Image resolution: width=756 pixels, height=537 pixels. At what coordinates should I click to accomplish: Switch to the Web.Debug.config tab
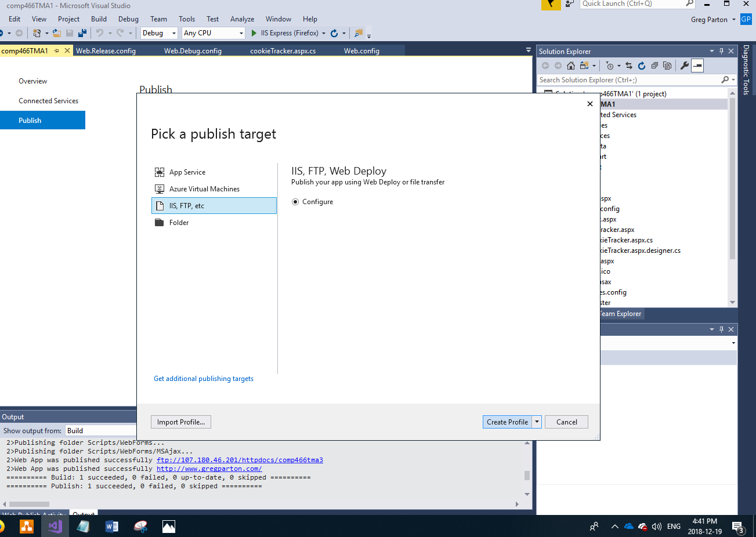(193, 51)
